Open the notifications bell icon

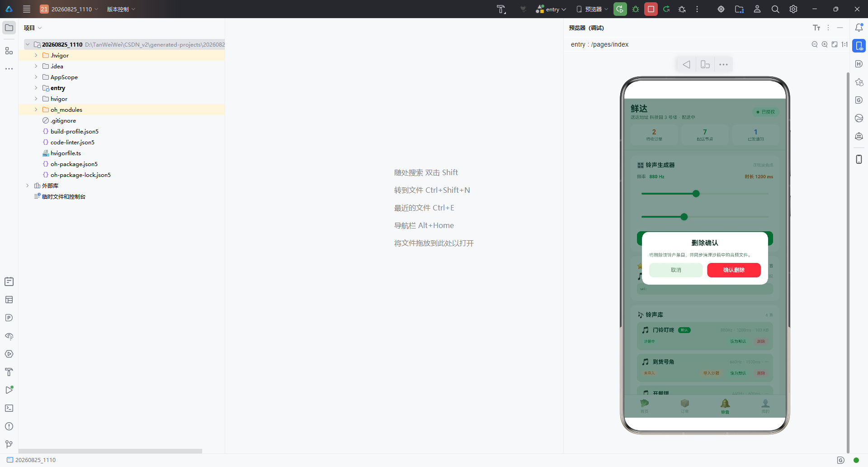[859, 28]
